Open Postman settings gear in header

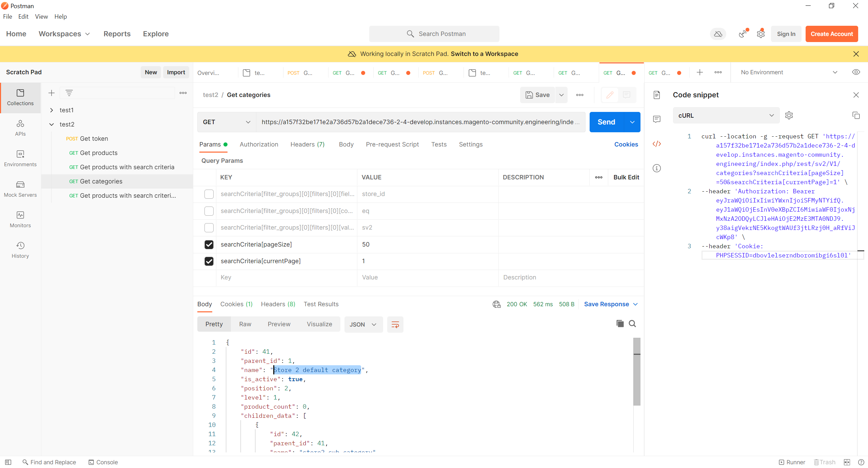point(761,34)
